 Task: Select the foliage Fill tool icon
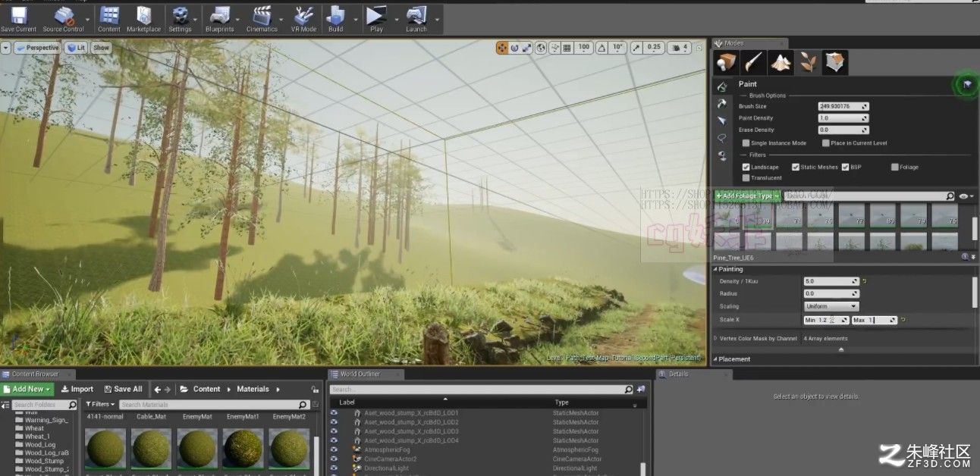point(722,156)
